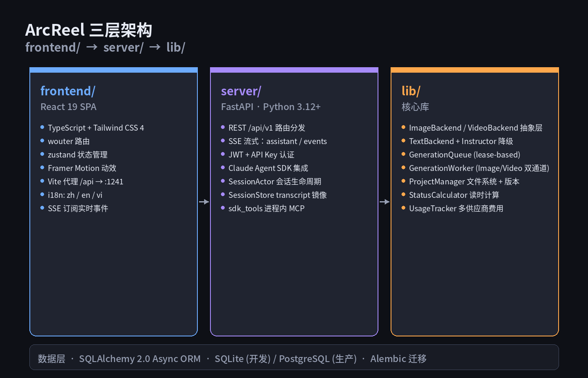Click the "i18n: zh / en / vi" line

pyautogui.click(x=75, y=195)
